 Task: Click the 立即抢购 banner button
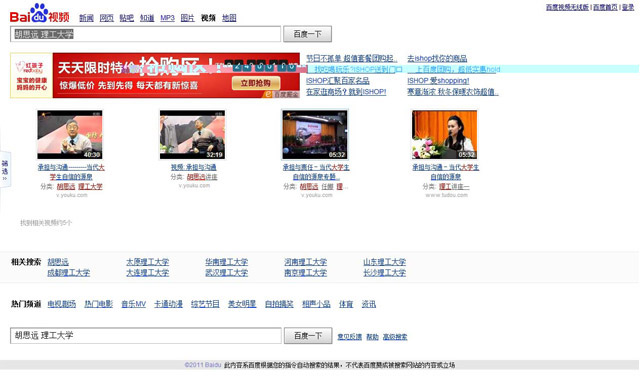(x=256, y=83)
